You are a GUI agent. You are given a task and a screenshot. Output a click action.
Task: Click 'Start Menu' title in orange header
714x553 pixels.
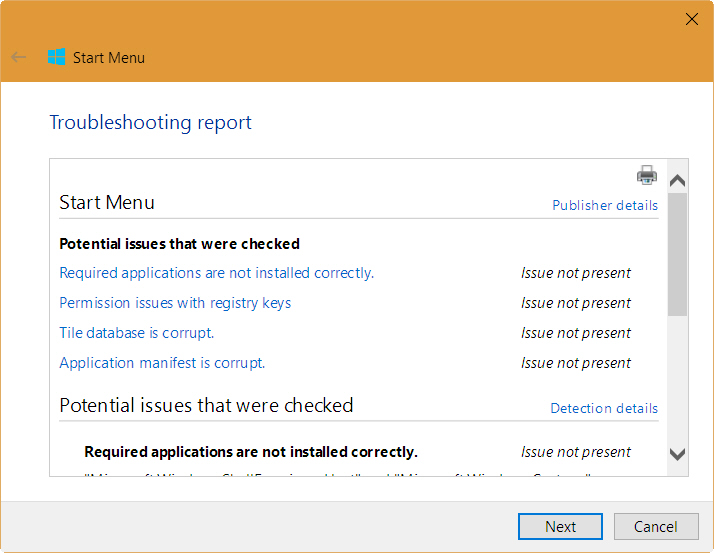point(109,58)
